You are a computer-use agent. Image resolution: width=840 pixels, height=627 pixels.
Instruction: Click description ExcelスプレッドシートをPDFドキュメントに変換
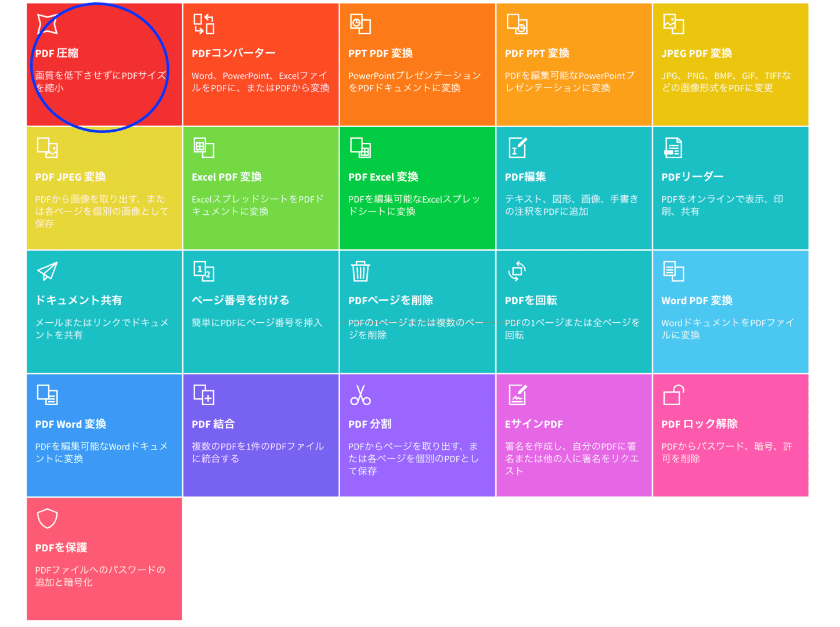258,206
